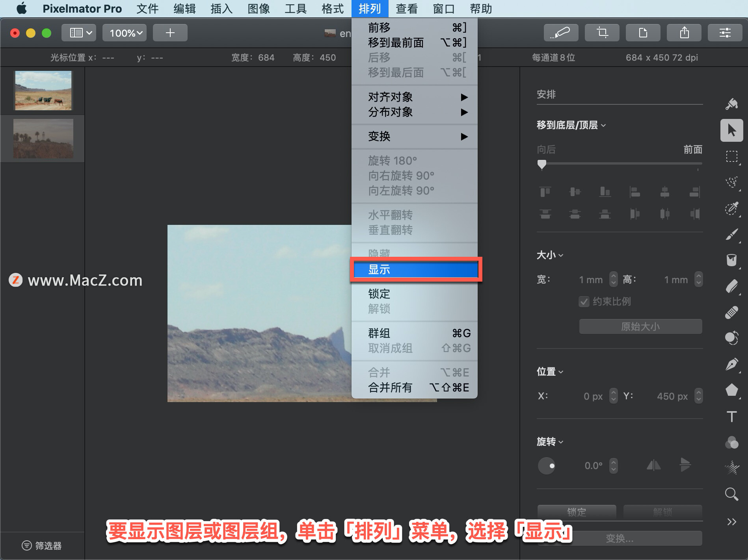Click the new document page toolbar icon
This screenshot has height=560, width=748.
[x=643, y=33]
